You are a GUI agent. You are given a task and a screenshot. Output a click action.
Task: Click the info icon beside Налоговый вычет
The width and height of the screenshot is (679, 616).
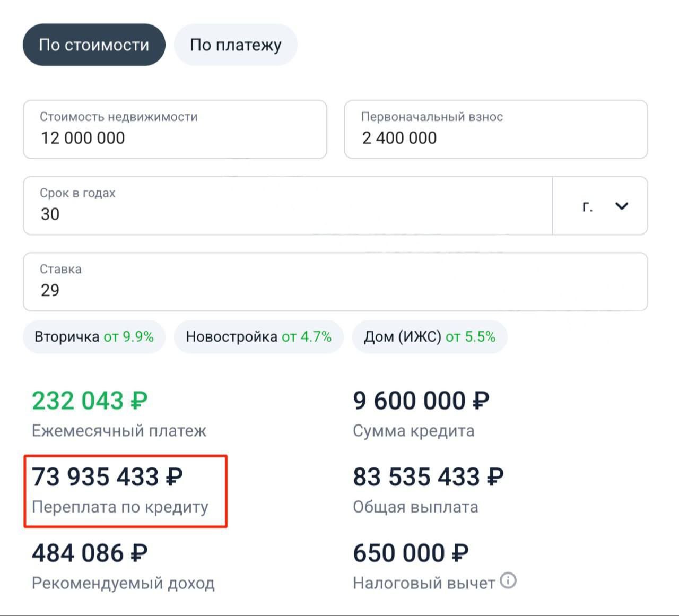(508, 580)
